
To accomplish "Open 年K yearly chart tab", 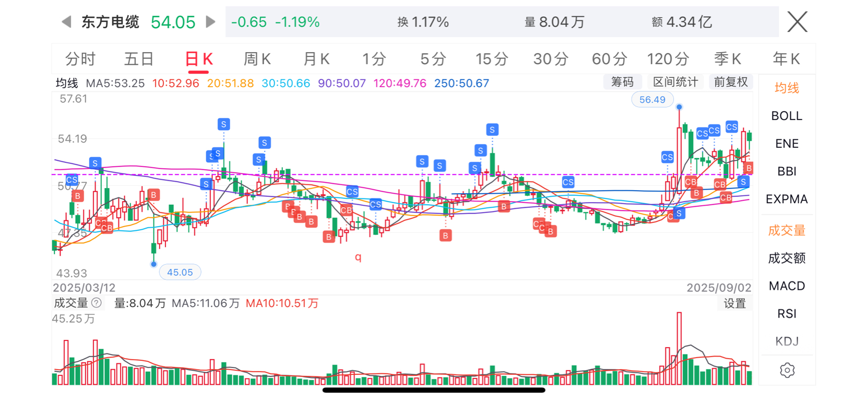I will [786, 59].
